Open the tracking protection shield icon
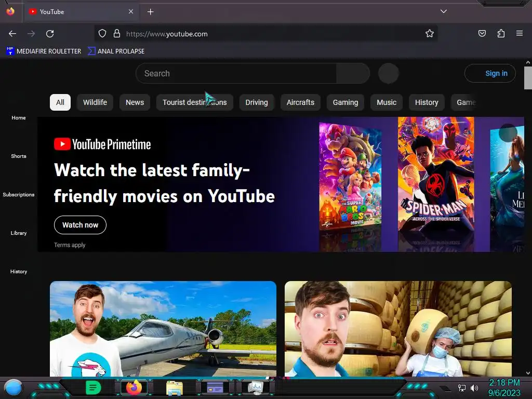The height and width of the screenshot is (399, 532). pos(102,34)
